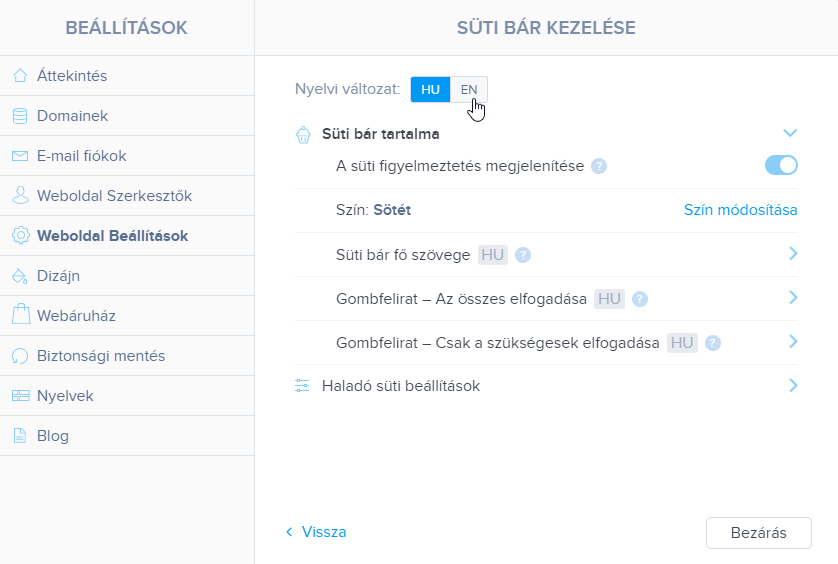This screenshot has height=564, width=838.
Task: Click the shopping bag Webáruház icon
Action: click(x=20, y=314)
